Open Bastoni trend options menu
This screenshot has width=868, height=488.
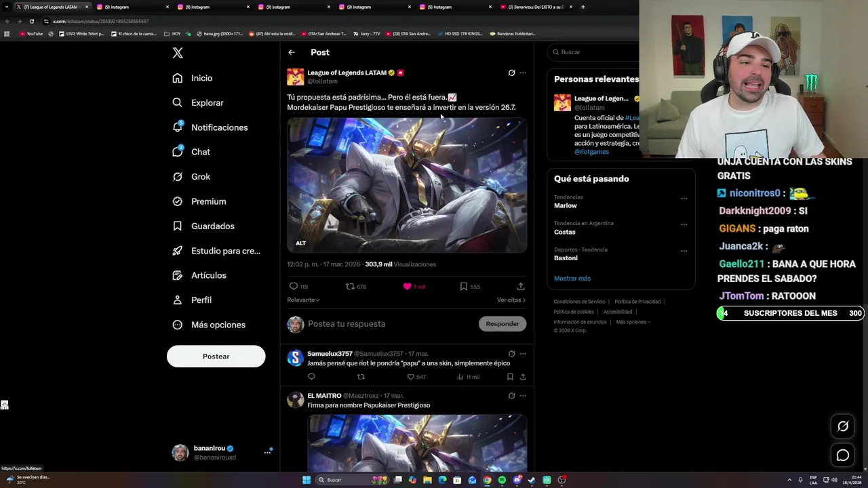[x=684, y=251]
